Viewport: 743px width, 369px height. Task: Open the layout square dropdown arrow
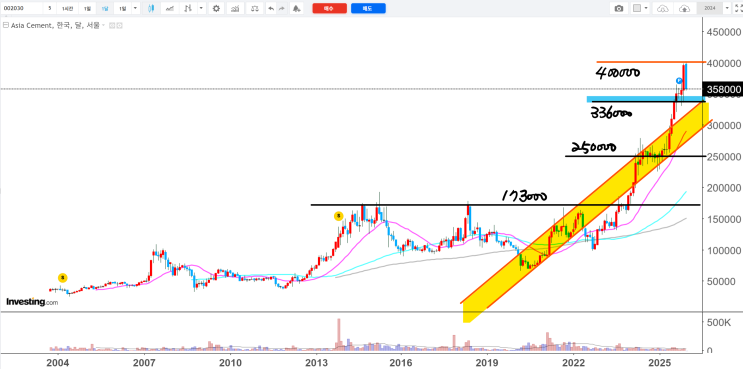[646, 8]
